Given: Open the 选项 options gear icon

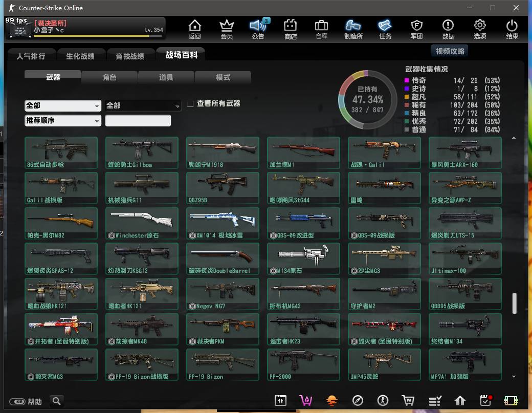Looking at the screenshot, I should click(x=480, y=29).
